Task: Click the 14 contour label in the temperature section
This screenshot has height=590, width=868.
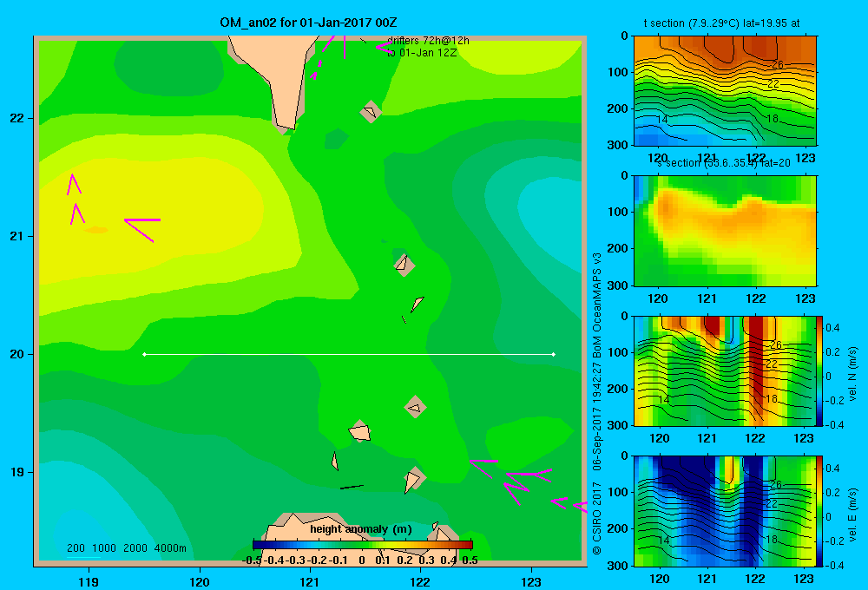Action: (662, 120)
